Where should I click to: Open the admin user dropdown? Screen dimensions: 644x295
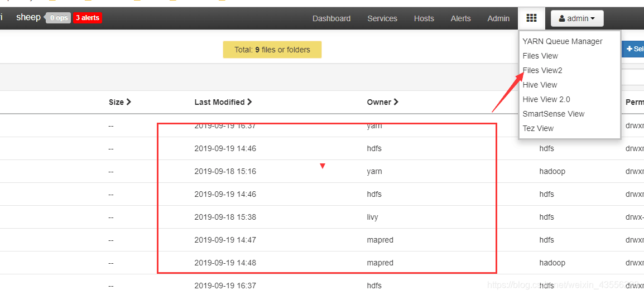click(577, 18)
